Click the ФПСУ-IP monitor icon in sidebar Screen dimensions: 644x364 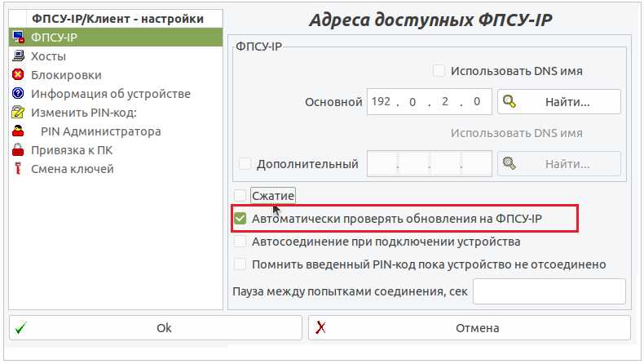(x=18, y=38)
